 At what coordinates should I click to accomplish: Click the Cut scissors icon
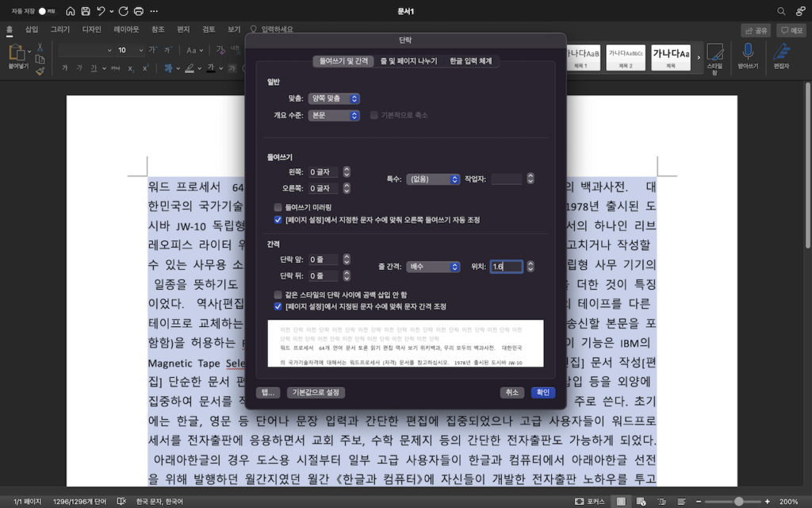[x=40, y=47]
